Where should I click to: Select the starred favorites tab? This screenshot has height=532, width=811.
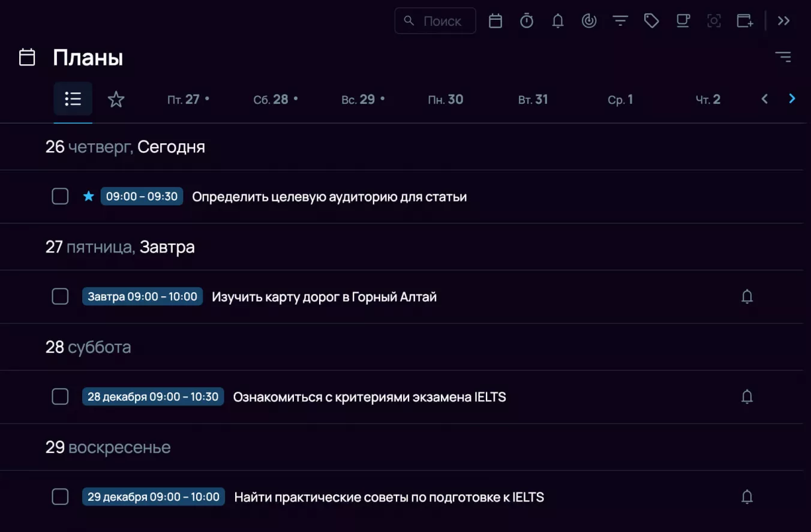[x=116, y=99]
